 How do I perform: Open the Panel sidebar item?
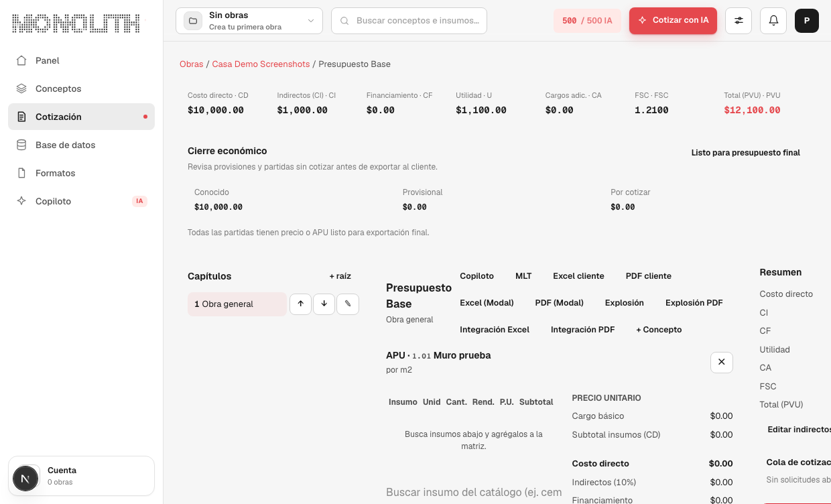point(81,60)
